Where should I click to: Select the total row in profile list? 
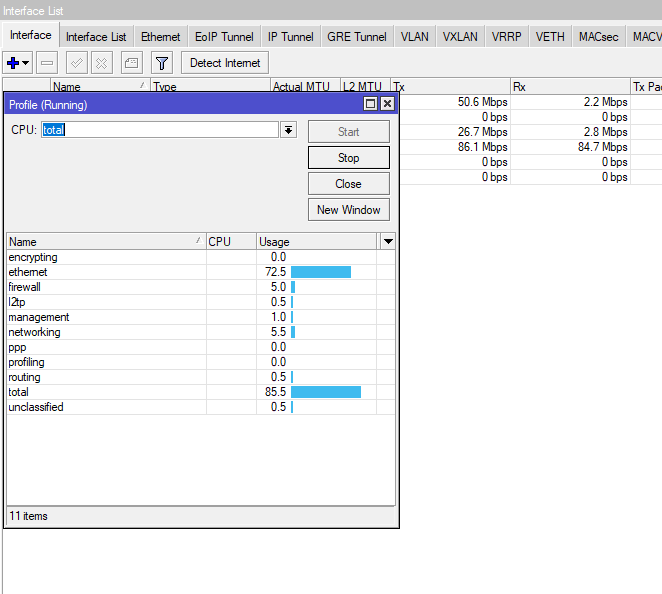click(201, 392)
